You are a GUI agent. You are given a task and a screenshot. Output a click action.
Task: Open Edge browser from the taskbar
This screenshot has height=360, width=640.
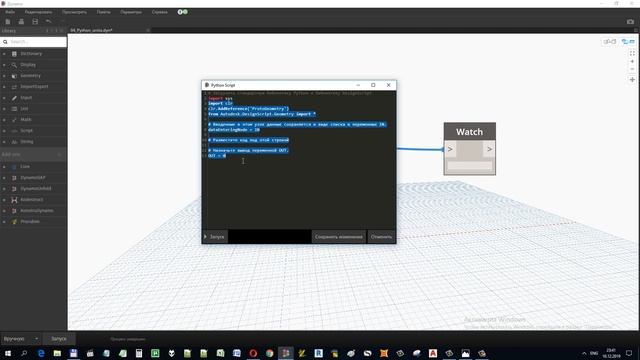point(41,353)
